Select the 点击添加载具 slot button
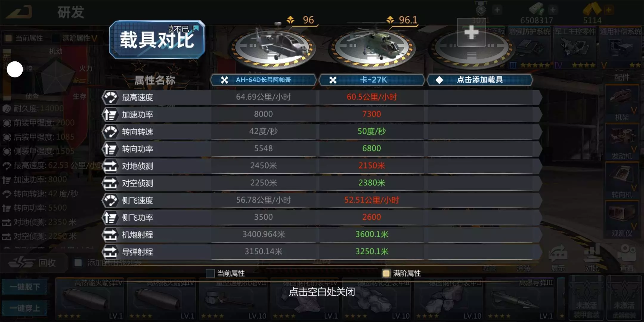This screenshot has width=644, height=322. click(x=480, y=80)
